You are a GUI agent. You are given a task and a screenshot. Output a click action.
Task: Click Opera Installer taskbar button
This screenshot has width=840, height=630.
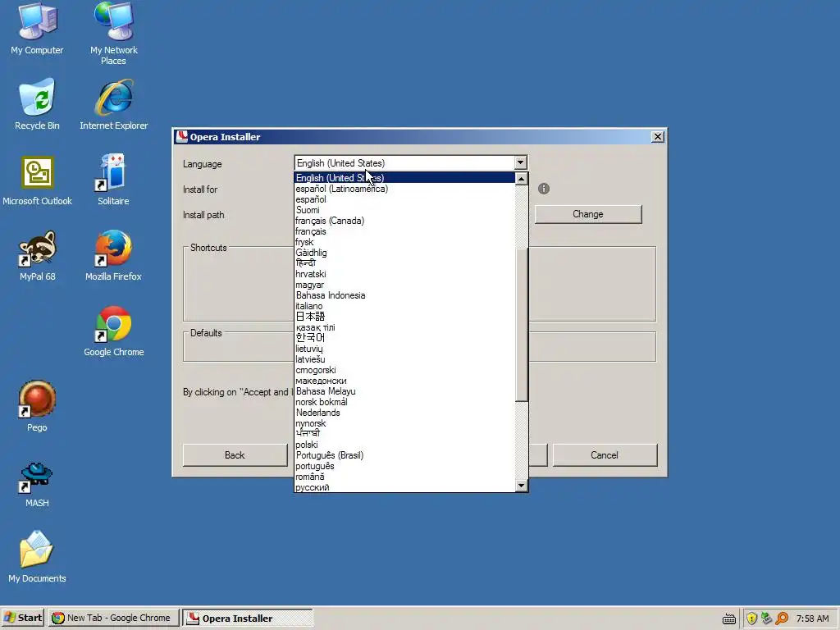248,619
